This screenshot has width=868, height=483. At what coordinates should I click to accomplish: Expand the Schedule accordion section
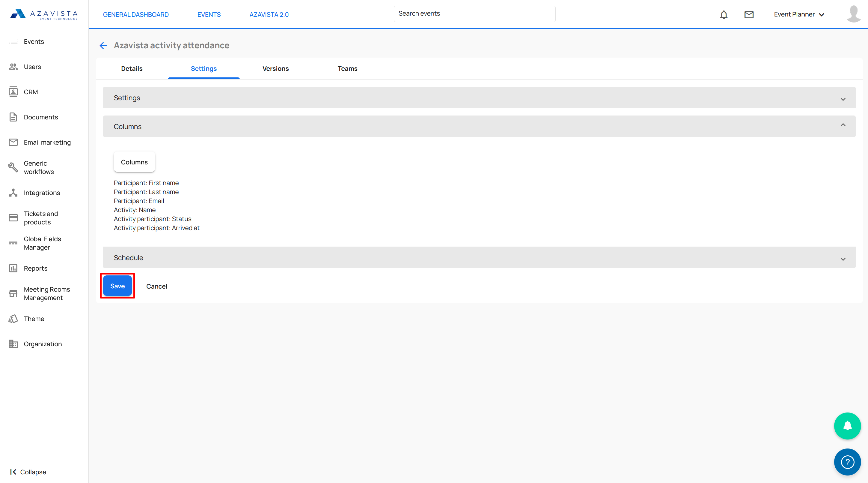tap(479, 258)
